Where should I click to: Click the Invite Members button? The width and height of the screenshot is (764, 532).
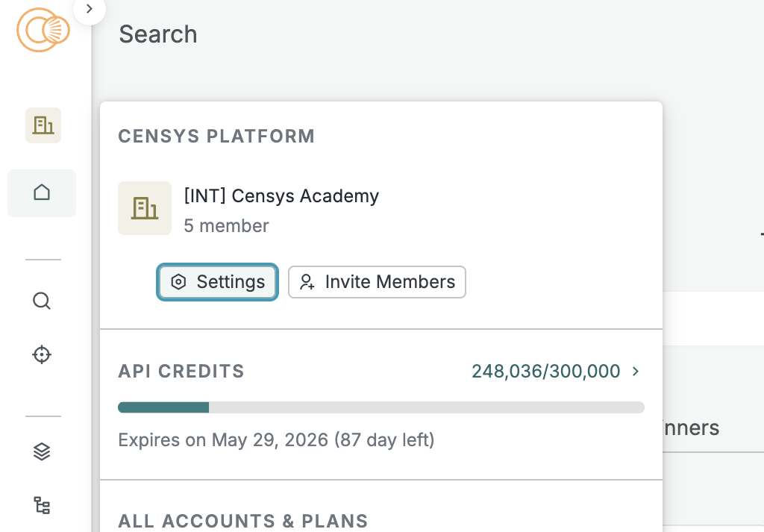click(x=377, y=282)
